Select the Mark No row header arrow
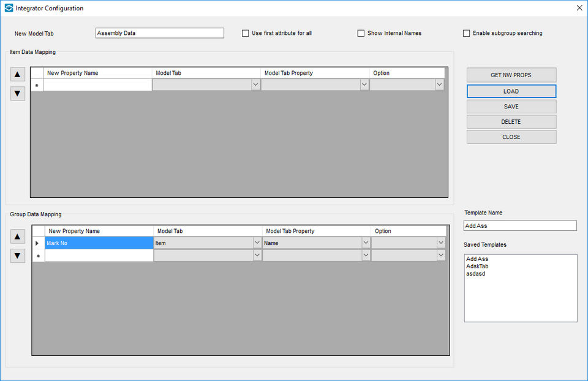Image resolution: width=588 pixels, height=381 pixels. point(38,243)
